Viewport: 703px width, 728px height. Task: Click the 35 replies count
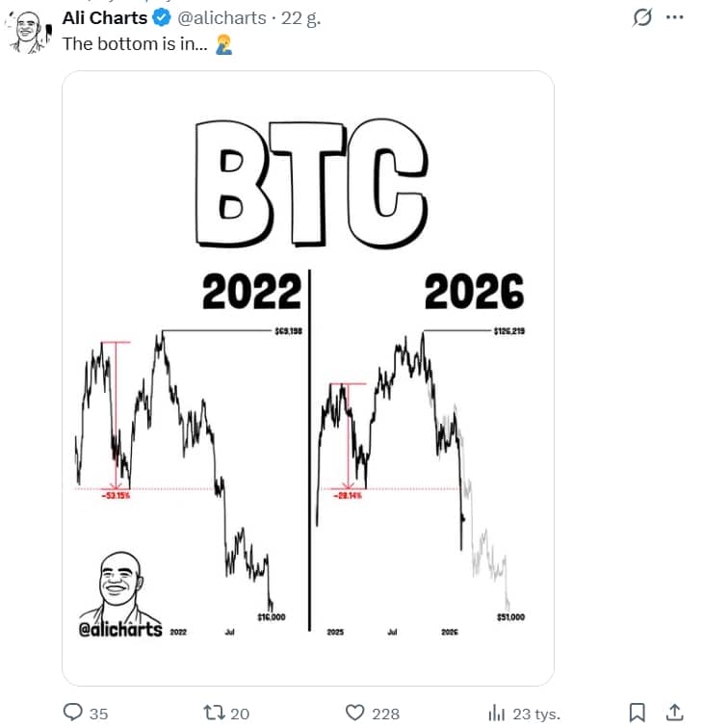click(x=98, y=714)
